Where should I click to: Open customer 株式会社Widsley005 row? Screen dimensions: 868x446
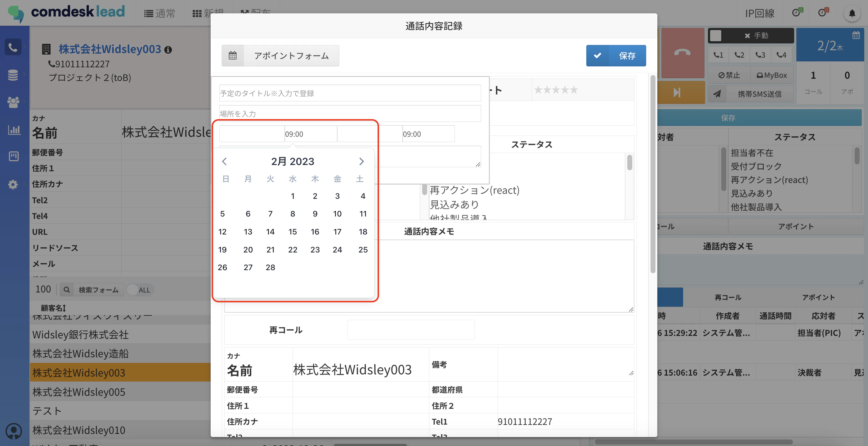(120, 392)
